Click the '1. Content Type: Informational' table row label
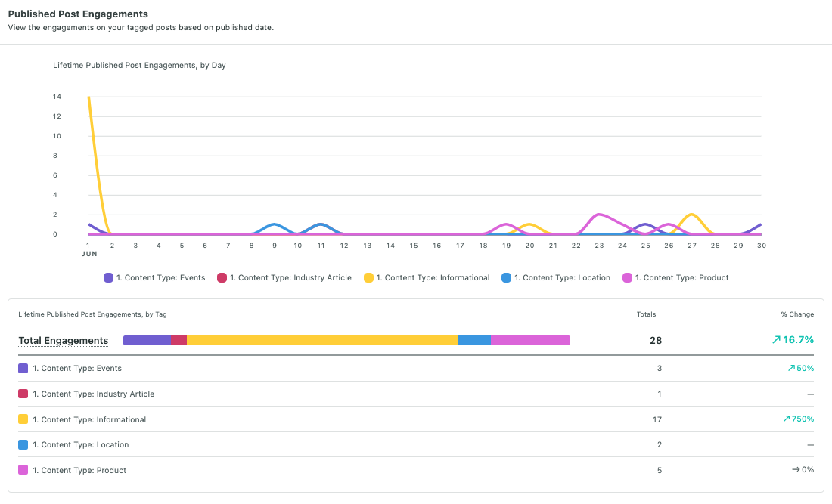Viewport: 832px width, 504px height. (89, 419)
